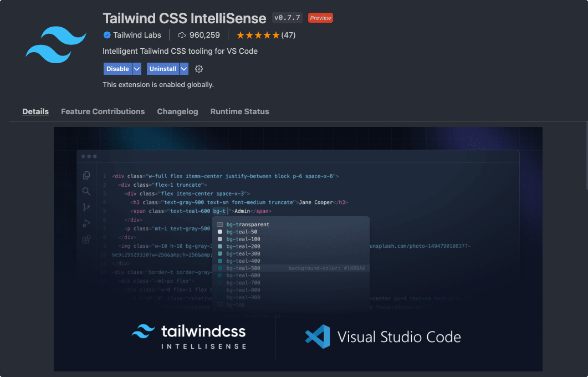588x377 pixels.
Task: Click the Uninstall button
Action: coord(163,69)
